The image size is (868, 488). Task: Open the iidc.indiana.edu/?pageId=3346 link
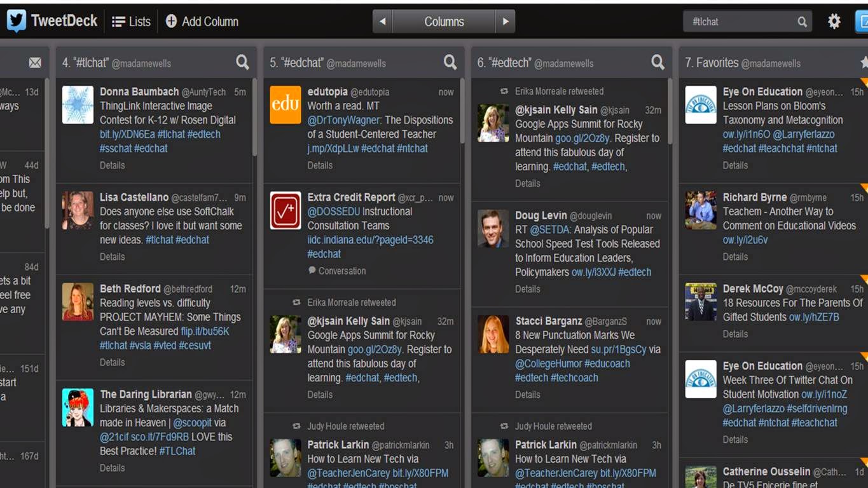pyautogui.click(x=370, y=240)
